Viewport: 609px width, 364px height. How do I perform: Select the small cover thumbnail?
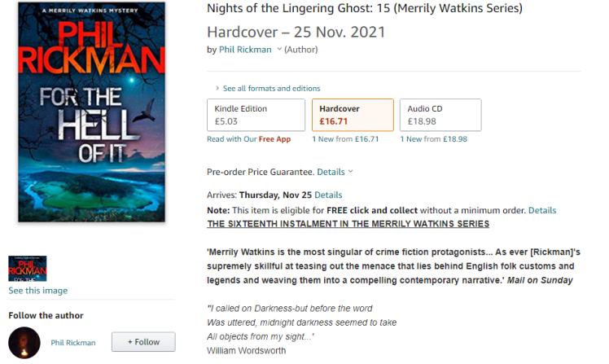click(x=28, y=269)
